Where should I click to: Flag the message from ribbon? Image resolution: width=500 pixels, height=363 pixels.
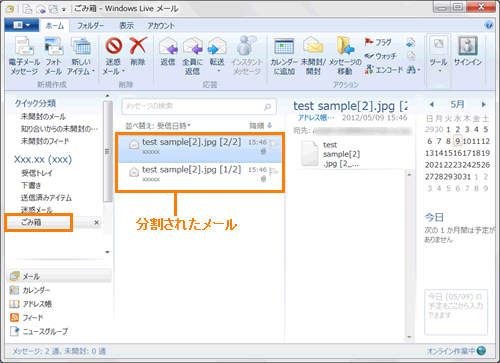pyautogui.click(x=378, y=42)
